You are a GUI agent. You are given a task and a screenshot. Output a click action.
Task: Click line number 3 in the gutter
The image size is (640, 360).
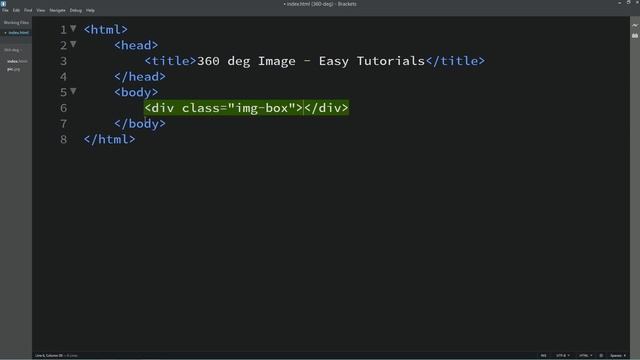pyautogui.click(x=63, y=61)
